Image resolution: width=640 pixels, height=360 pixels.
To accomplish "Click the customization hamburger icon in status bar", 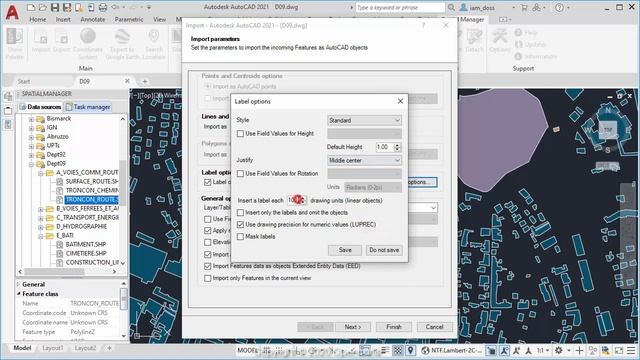I will [631, 350].
